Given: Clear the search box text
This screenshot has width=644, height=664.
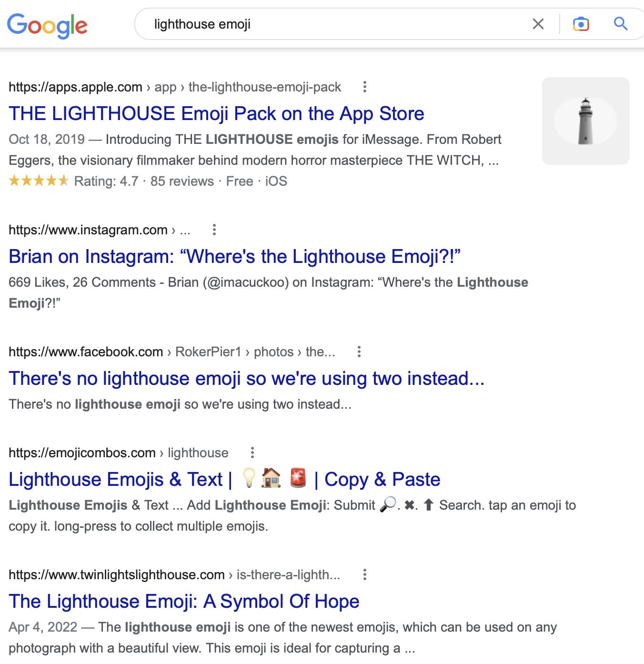Looking at the screenshot, I should [x=538, y=24].
